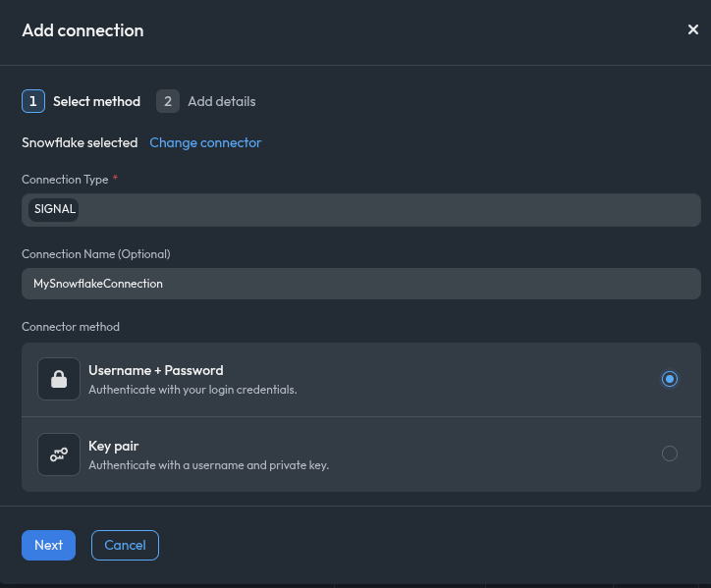The height and width of the screenshot is (588, 711).
Task: Select the Key pair radio button
Action: (670, 454)
